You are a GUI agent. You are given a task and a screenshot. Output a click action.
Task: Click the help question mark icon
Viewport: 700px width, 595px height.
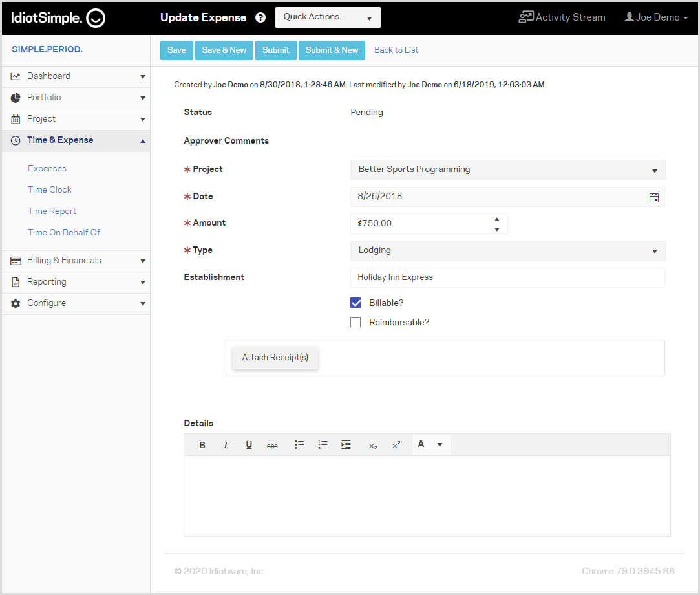(260, 17)
